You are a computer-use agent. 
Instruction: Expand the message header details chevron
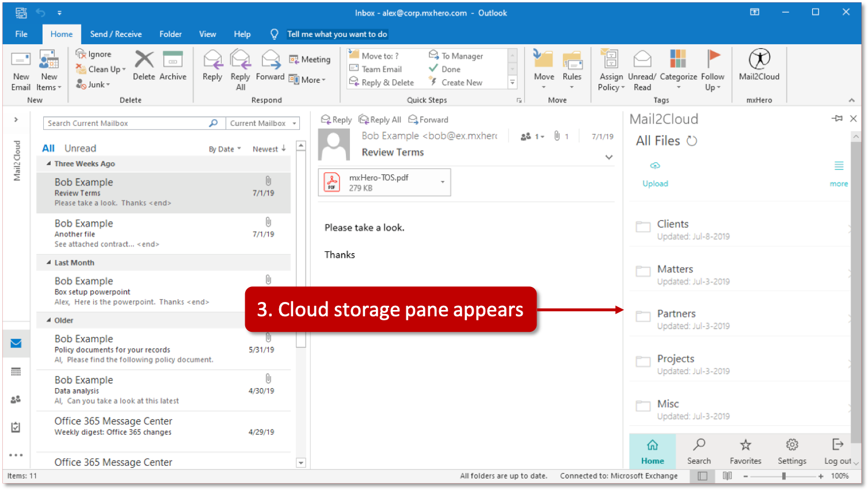[609, 157]
